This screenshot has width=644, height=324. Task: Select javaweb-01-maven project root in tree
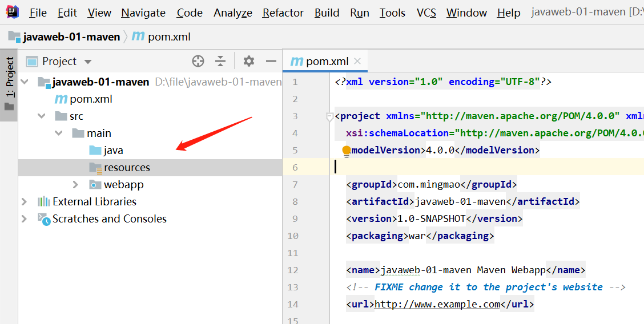tap(100, 82)
